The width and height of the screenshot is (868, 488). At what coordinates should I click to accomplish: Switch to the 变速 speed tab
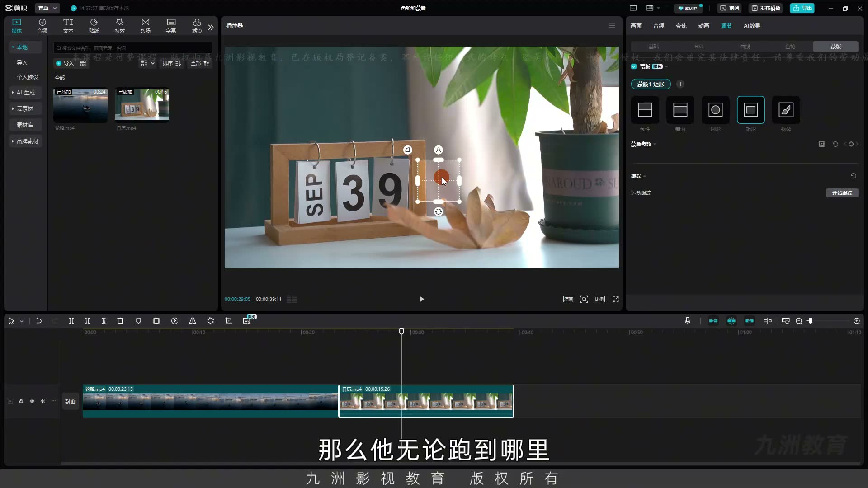point(681,26)
